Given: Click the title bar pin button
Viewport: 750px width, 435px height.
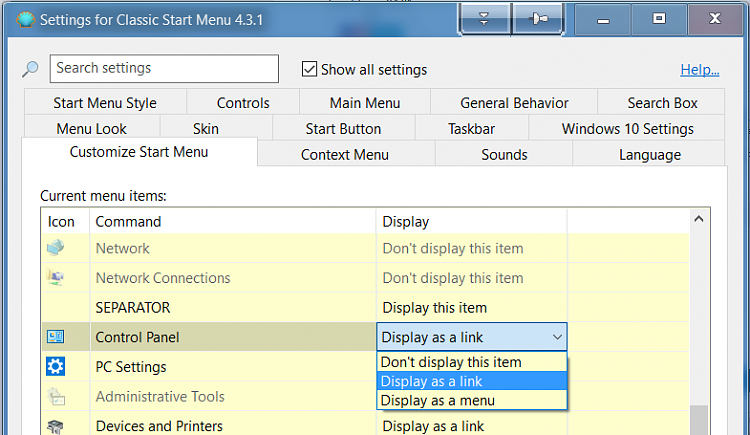Looking at the screenshot, I should pos(539,19).
